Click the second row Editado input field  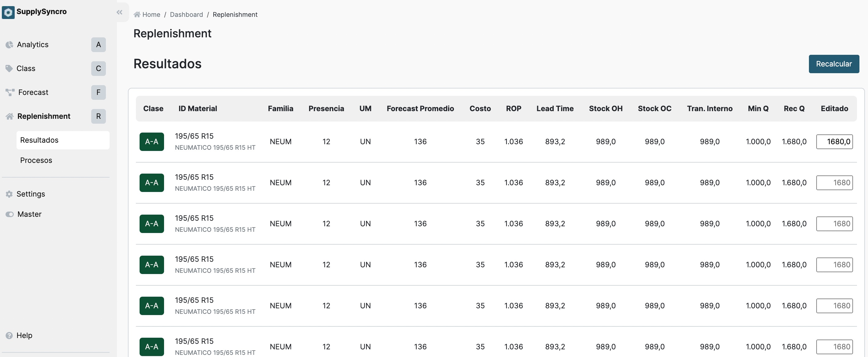coord(834,183)
